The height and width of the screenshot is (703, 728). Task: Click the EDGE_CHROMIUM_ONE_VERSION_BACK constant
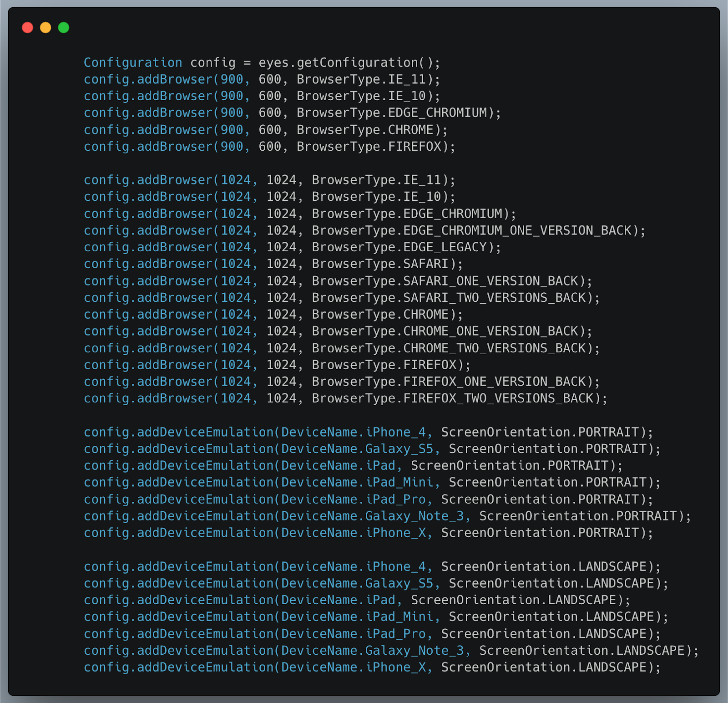tap(518, 230)
